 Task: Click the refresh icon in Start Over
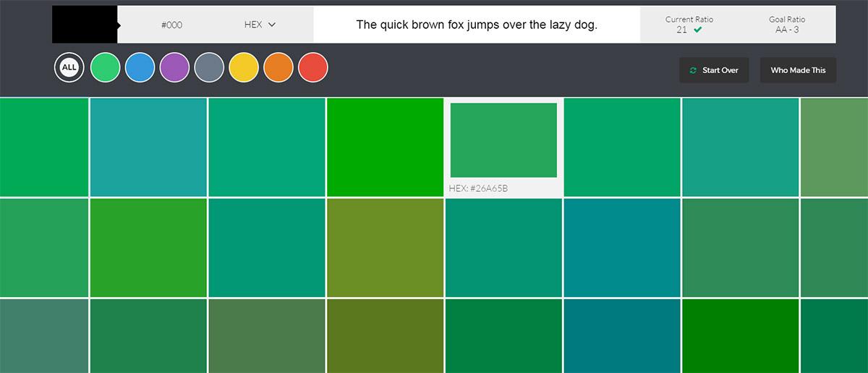click(693, 70)
